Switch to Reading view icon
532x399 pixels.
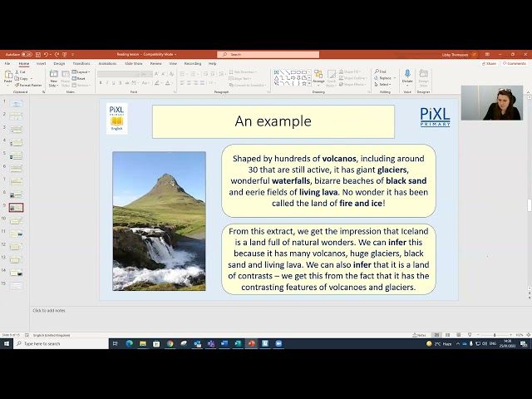(x=458, y=335)
